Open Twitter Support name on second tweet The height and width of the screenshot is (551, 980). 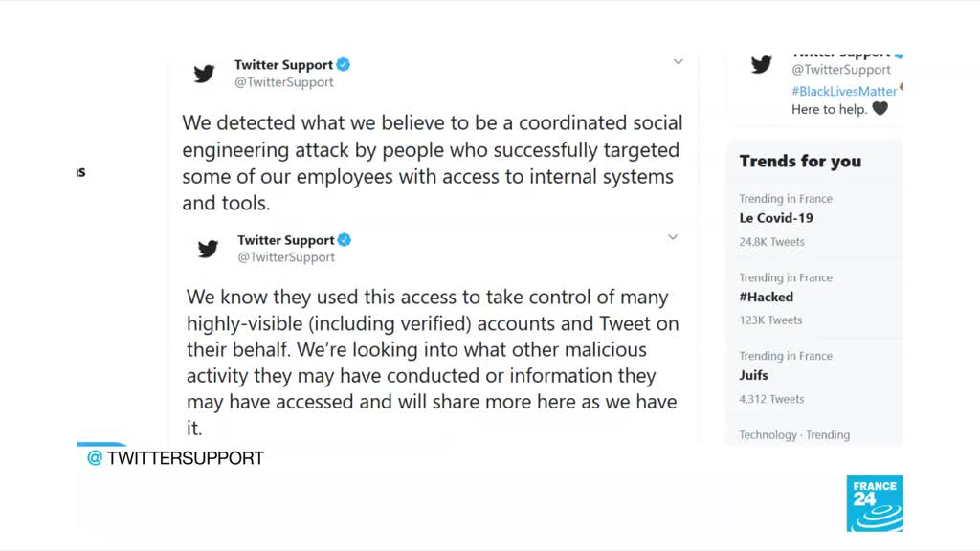pos(285,240)
